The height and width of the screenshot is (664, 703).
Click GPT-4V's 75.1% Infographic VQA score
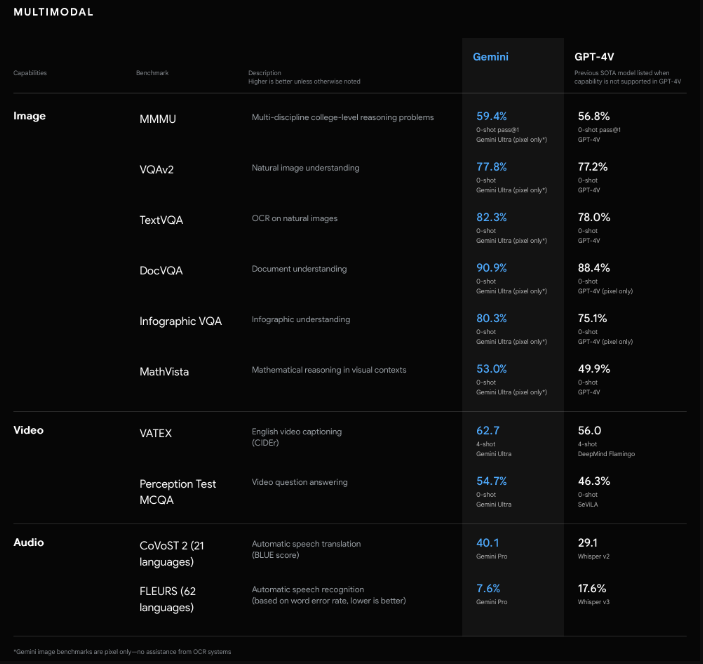tap(592, 319)
